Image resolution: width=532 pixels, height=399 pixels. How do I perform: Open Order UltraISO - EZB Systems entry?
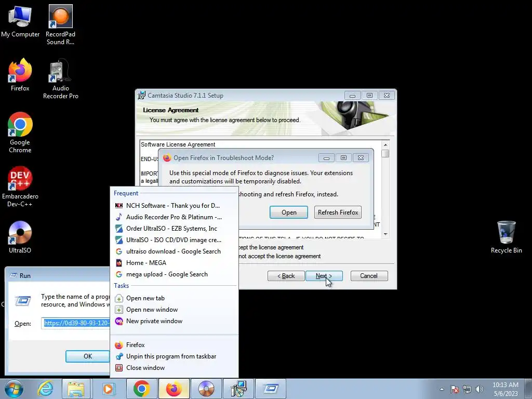[174, 229]
